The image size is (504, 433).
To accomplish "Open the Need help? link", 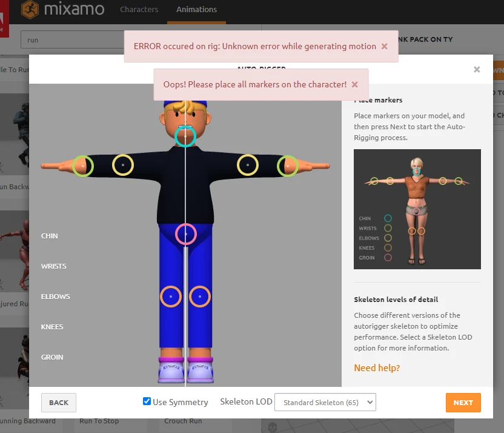I will (x=377, y=368).
